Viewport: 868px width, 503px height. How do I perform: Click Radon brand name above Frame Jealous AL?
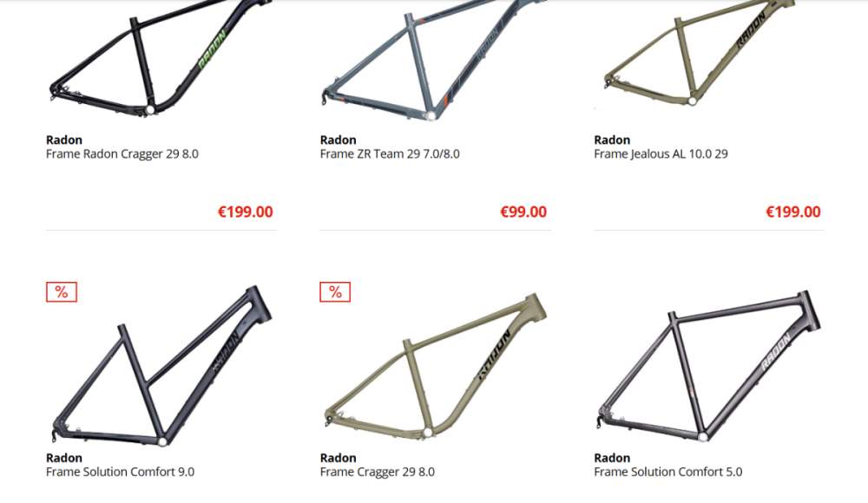pos(612,140)
